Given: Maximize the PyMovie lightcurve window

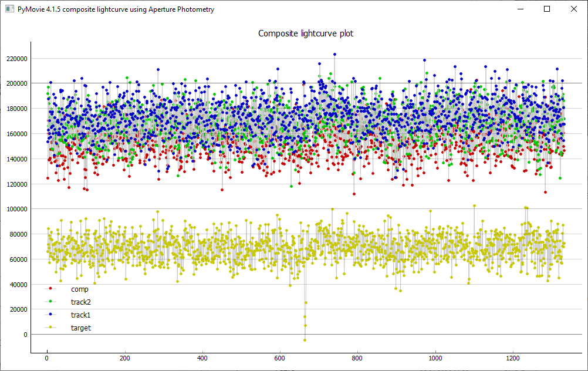Looking at the screenshot, I should click(547, 9).
